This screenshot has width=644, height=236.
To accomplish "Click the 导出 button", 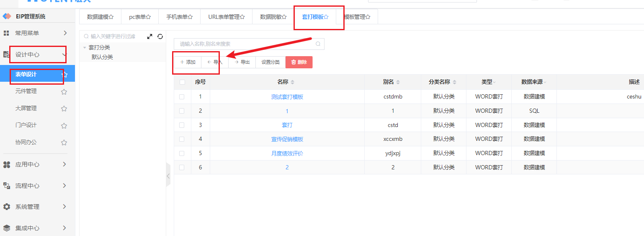I will tap(242, 62).
